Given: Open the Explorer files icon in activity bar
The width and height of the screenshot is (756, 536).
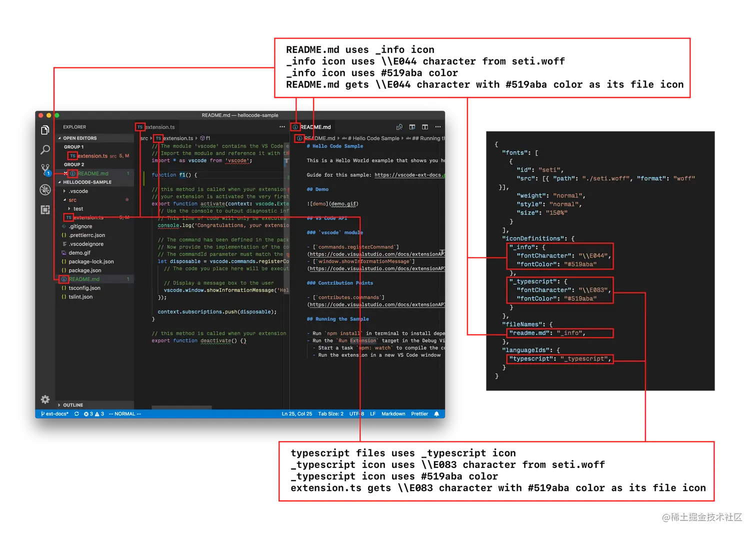Looking at the screenshot, I should pos(45,130).
